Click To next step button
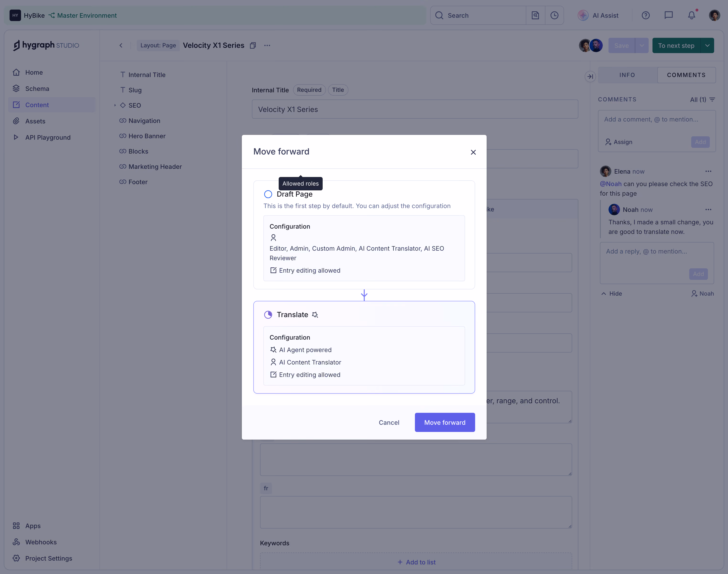728x574 pixels. (676, 45)
